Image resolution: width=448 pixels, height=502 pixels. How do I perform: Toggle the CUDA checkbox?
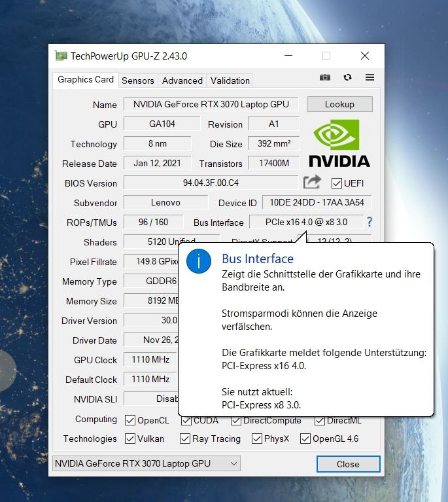(x=186, y=420)
